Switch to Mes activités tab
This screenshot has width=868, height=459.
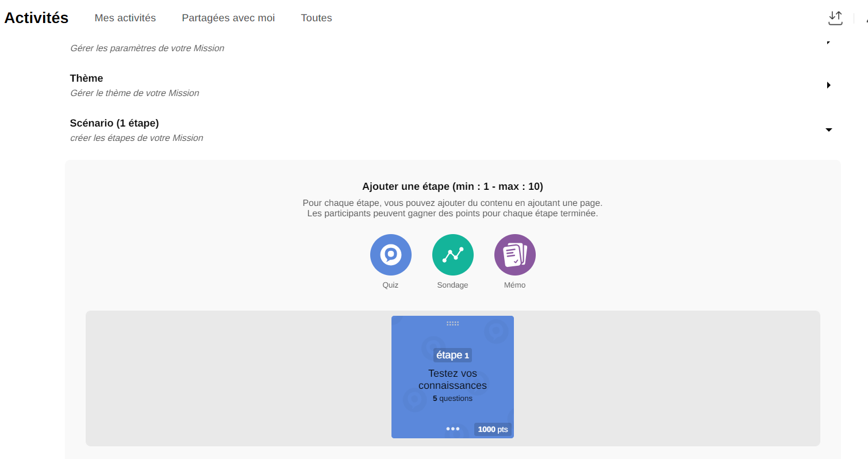coord(125,18)
